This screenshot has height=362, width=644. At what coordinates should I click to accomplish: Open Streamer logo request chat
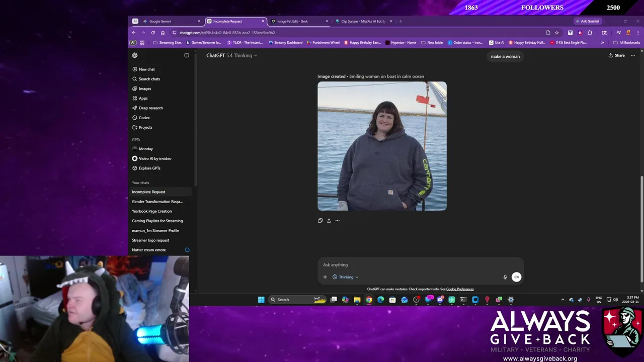click(x=161, y=240)
